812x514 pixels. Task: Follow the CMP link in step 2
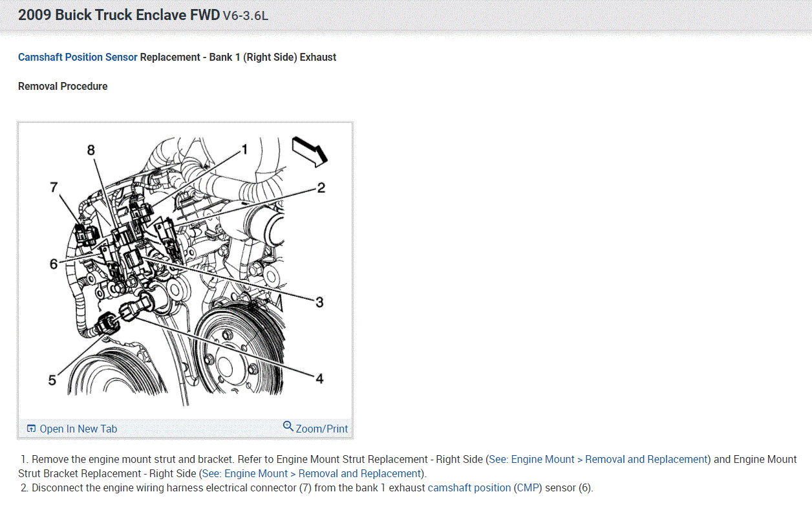528,488
